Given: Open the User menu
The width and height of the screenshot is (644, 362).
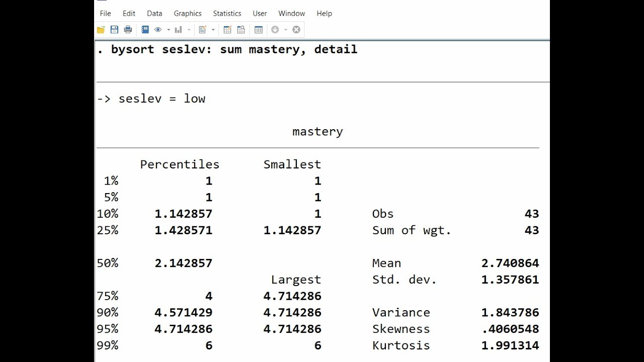Looking at the screenshot, I should [260, 14].
